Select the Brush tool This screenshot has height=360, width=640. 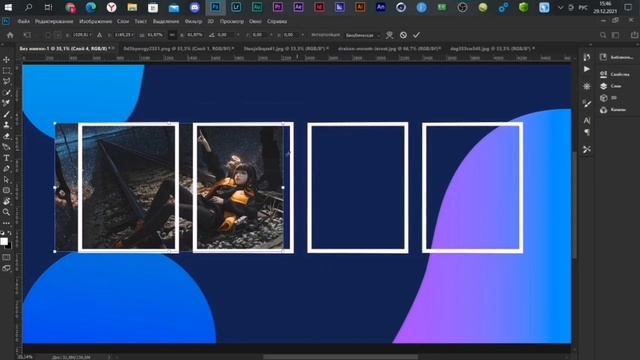tap(7, 114)
